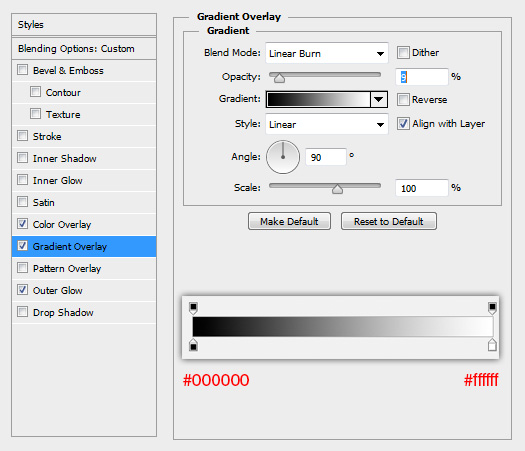Select the Pattern Overlay row
Viewport: 525px width, 451px height.
click(x=84, y=269)
